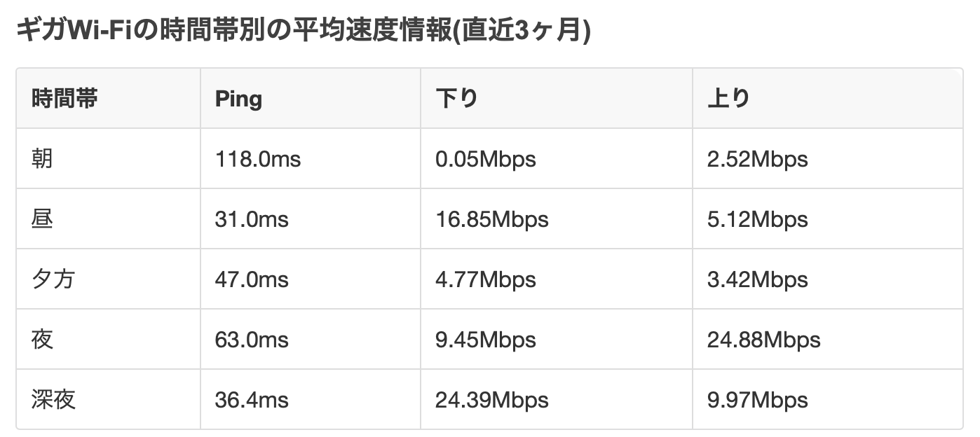Screen dimensions: 980x437
Task: Select the 24.39Mbps download value
Action: [x=491, y=400]
